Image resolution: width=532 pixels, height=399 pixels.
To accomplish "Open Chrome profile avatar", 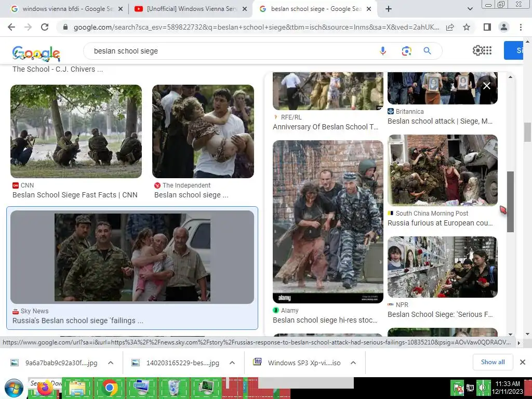I will (x=504, y=27).
